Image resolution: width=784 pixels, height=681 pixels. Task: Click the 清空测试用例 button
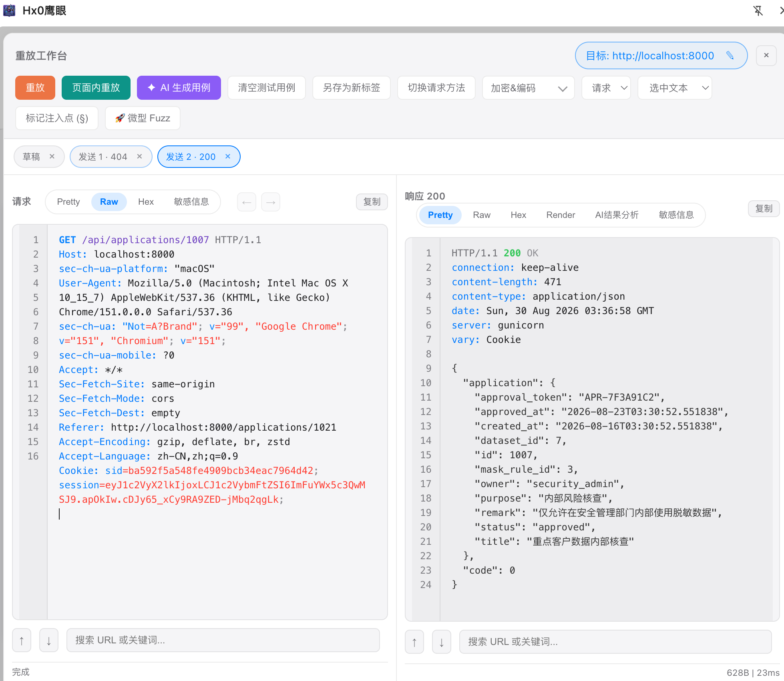(267, 88)
